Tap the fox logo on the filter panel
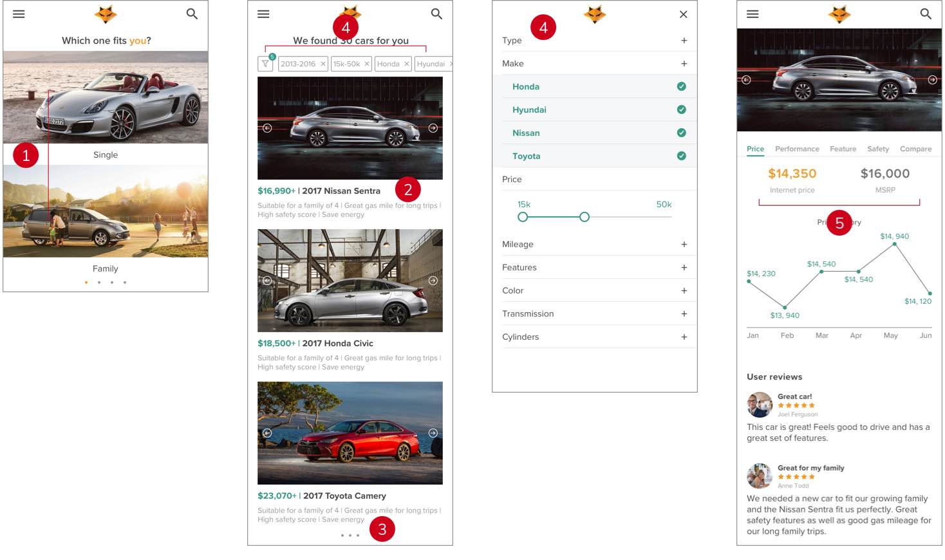945x560 pixels. pyautogui.click(x=595, y=14)
